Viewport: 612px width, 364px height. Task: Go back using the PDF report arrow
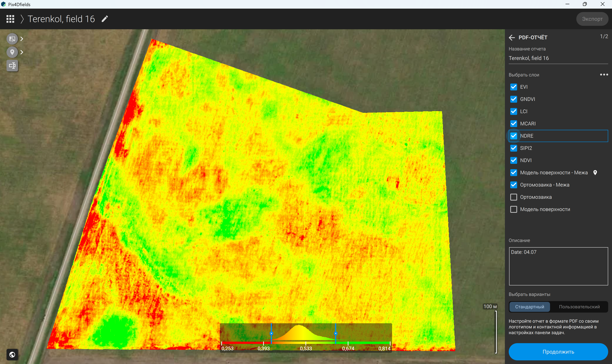(x=512, y=37)
